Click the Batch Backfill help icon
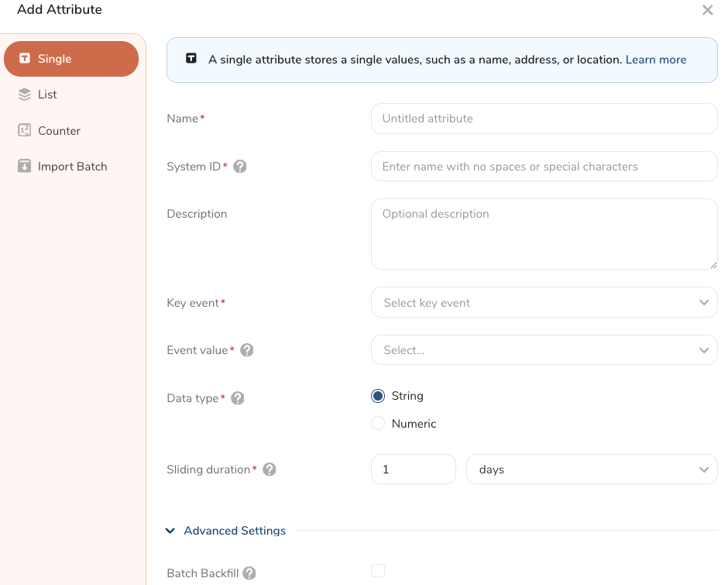Screen dimensions: 728x585 [x=249, y=573]
